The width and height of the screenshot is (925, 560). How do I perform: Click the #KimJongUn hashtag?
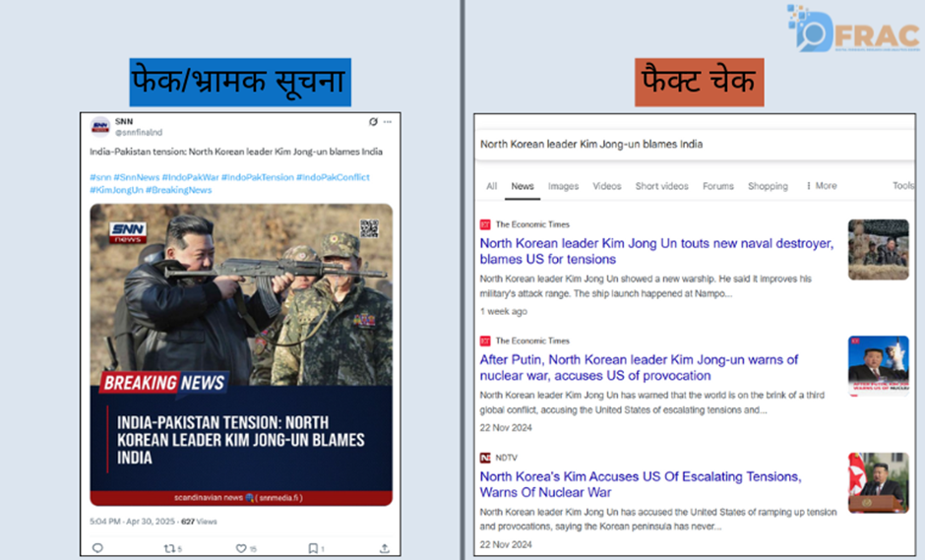click(116, 190)
